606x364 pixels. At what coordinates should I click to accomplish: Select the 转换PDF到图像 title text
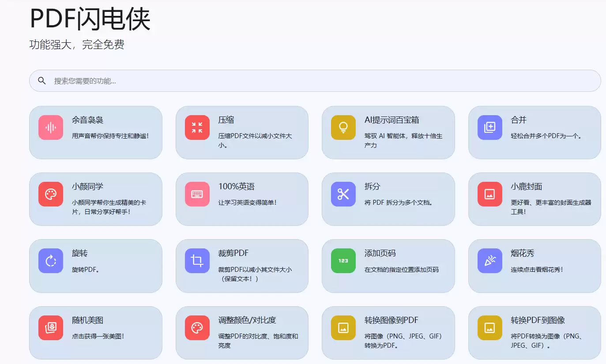(x=538, y=320)
